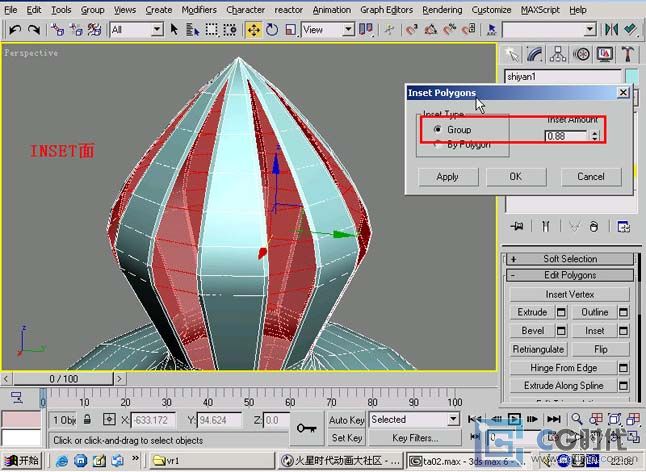The image size is (646, 472).
Task: Click the Mirror Selected Objects icon
Action: (x=611, y=30)
